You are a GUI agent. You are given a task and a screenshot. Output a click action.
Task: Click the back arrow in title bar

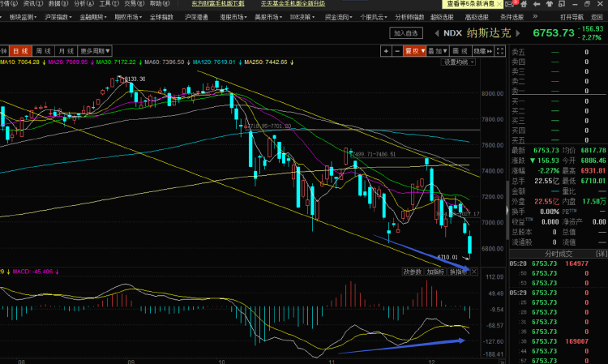click(537, 4)
